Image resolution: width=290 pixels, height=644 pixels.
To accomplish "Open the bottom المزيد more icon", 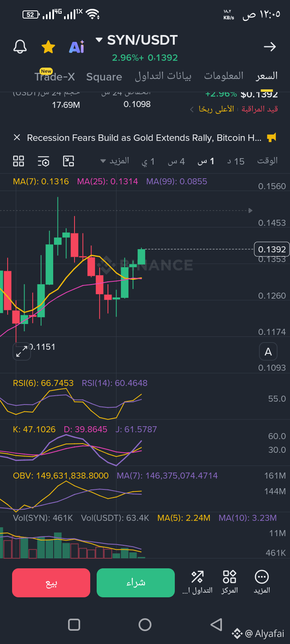I will [262, 582].
